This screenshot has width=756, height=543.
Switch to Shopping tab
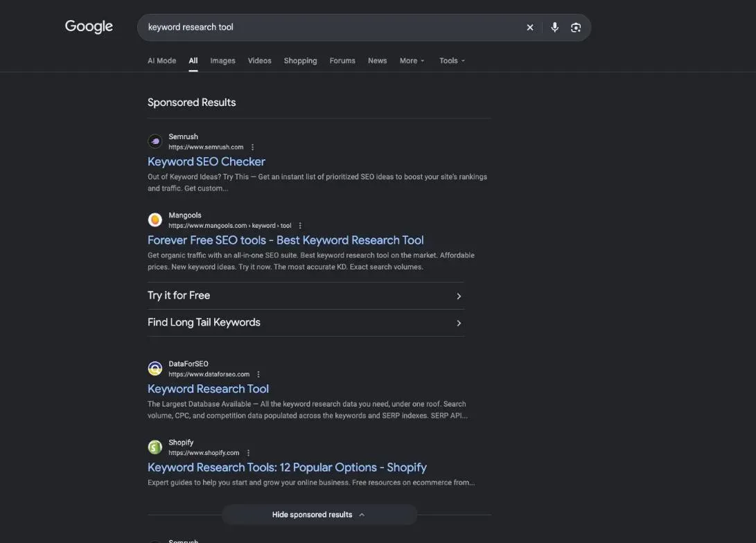tap(300, 61)
